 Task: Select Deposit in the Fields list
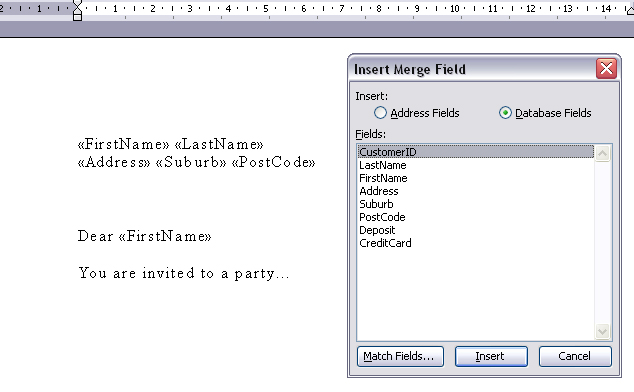476,230
